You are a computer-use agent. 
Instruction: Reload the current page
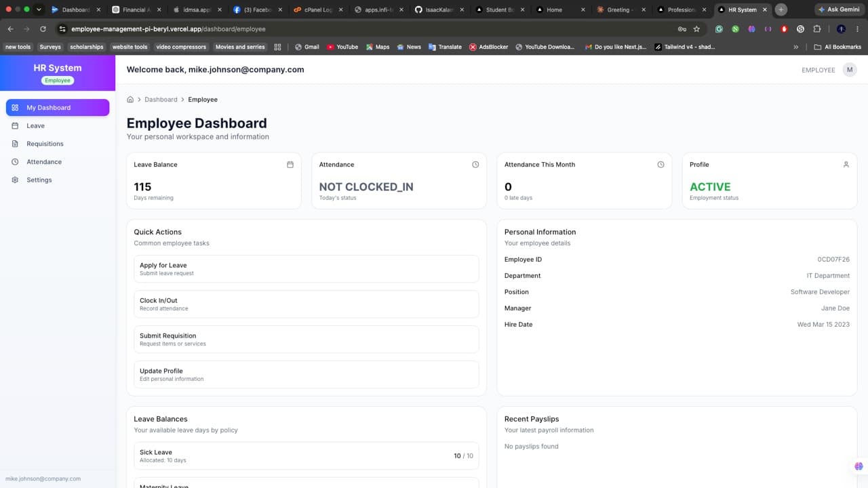pyautogui.click(x=43, y=29)
